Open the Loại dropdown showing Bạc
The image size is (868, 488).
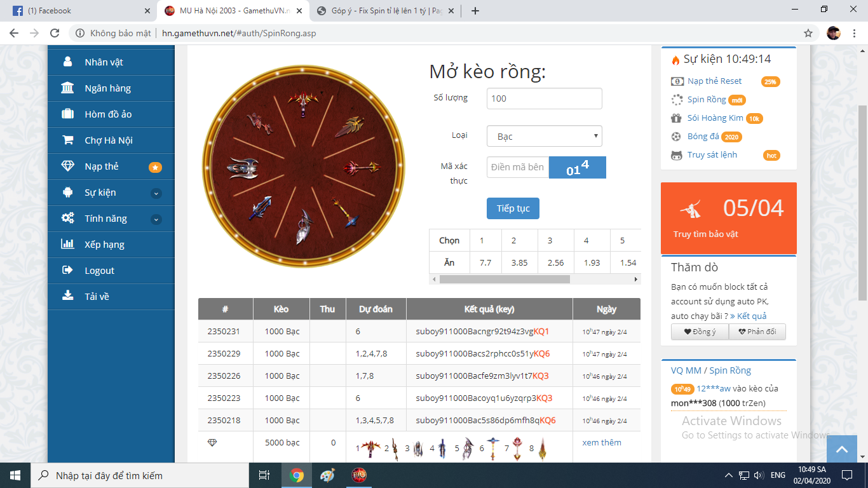click(x=544, y=137)
